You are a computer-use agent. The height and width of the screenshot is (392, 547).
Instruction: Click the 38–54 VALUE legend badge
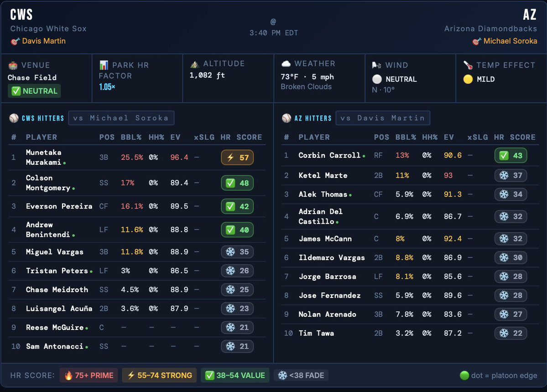click(235, 375)
